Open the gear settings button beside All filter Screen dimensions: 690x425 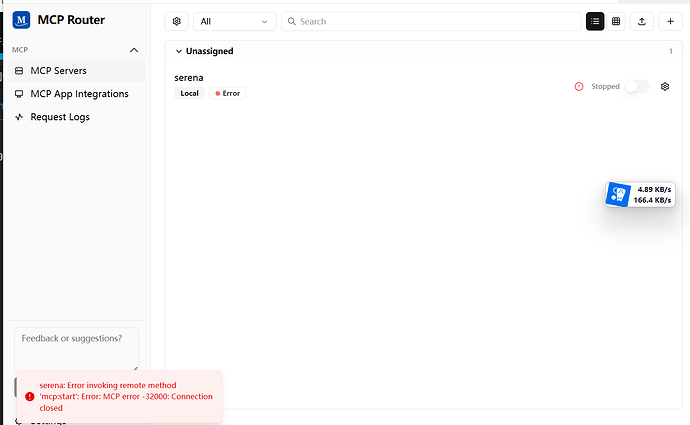pos(176,21)
